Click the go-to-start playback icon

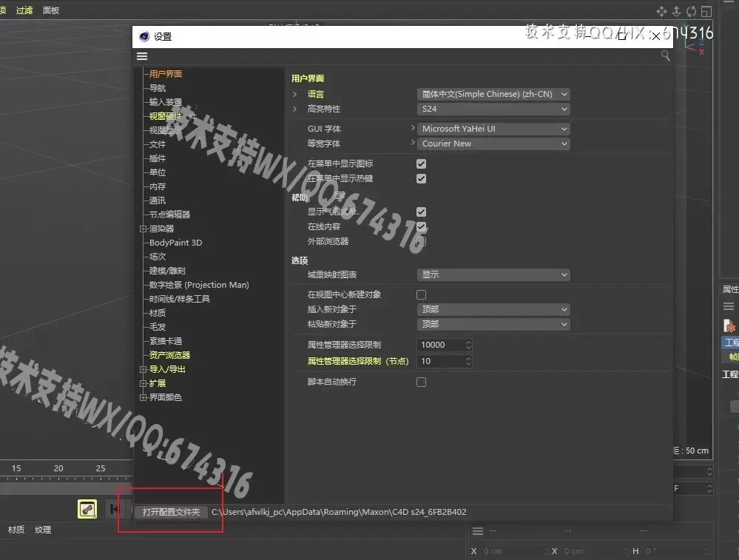(114, 510)
